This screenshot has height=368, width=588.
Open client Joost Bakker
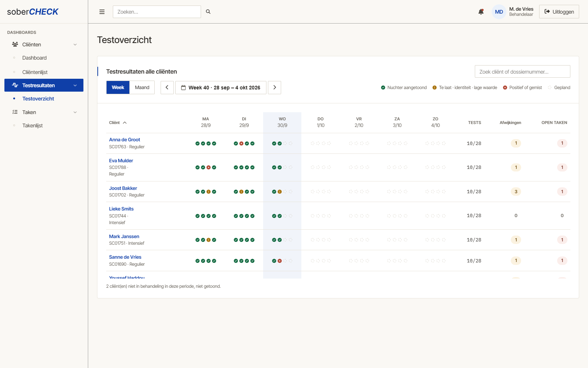(x=123, y=188)
